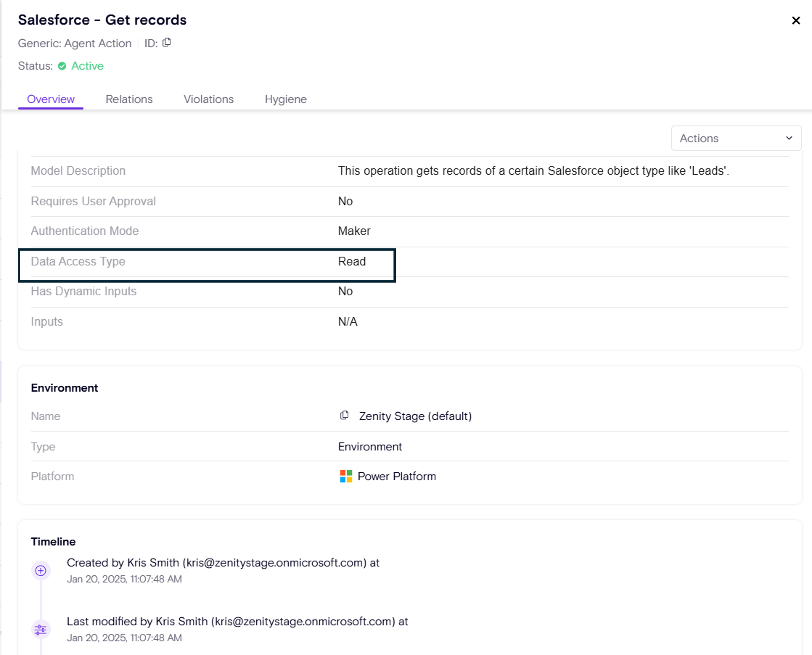812x655 pixels.
Task: Click the Model Description text
Action: (533, 171)
